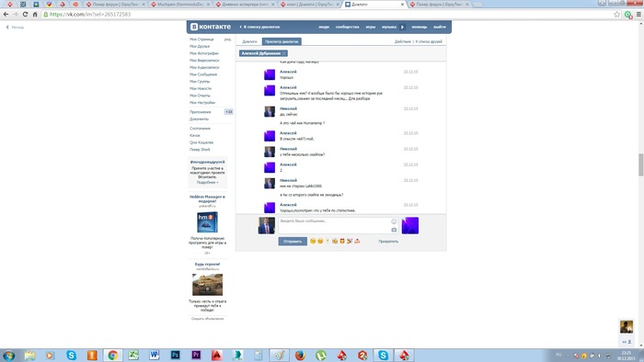The height and width of the screenshot is (362, 644).
Task: Open Мои Друзья in sidebar
Action: click(x=200, y=46)
